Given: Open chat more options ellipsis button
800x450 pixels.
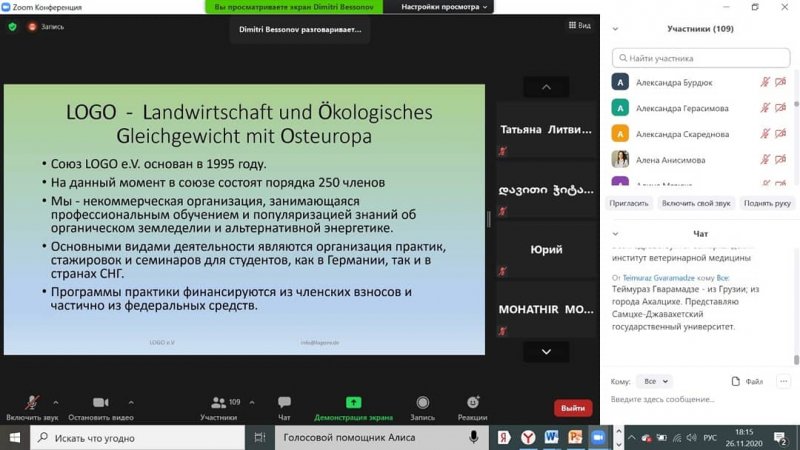Looking at the screenshot, I should pos(783,381).
